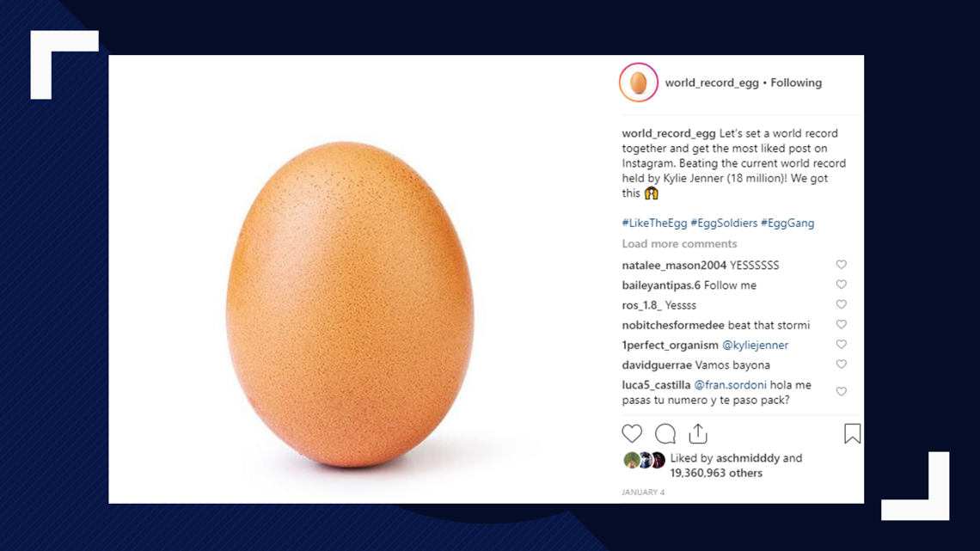Share the post using the share icon
Image resolution: width=980 pixels, height=551 pixels.
[x=698, y=433]
